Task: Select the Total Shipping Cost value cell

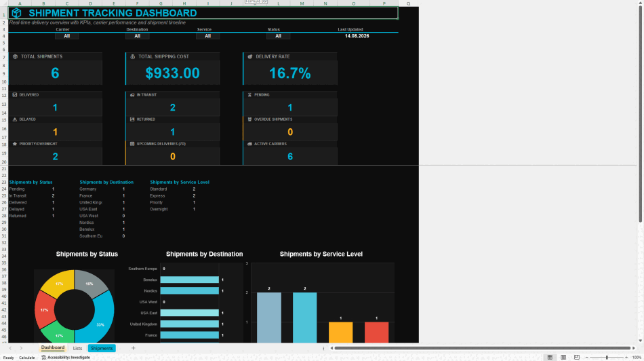Action: pyautogui.click(x=172, y=73)
